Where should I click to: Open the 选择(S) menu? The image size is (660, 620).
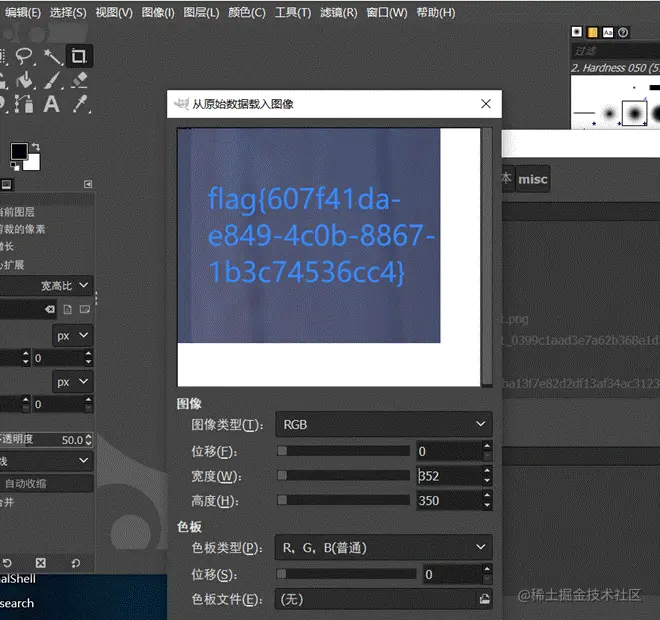point(68,13)
